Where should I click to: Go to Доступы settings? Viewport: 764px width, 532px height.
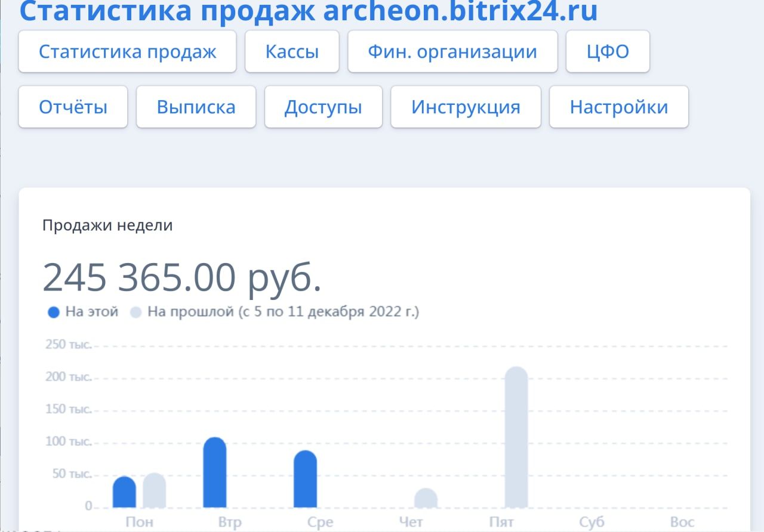(x=324, y=107)
